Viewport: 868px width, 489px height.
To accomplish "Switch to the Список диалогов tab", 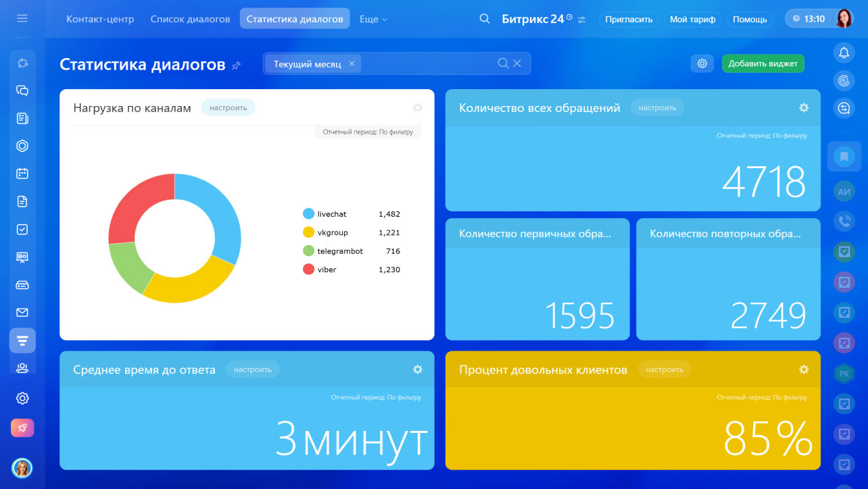I will click(x=190, y=19).
